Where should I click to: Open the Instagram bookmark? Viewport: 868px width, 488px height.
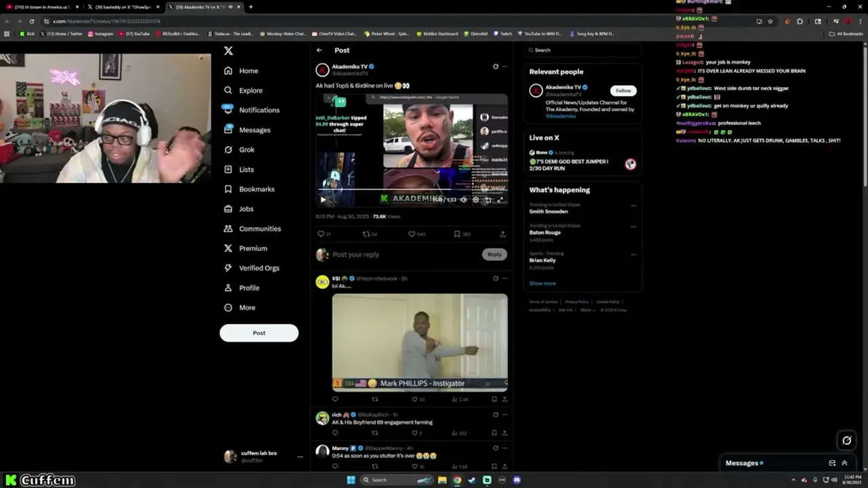[100, 33]
